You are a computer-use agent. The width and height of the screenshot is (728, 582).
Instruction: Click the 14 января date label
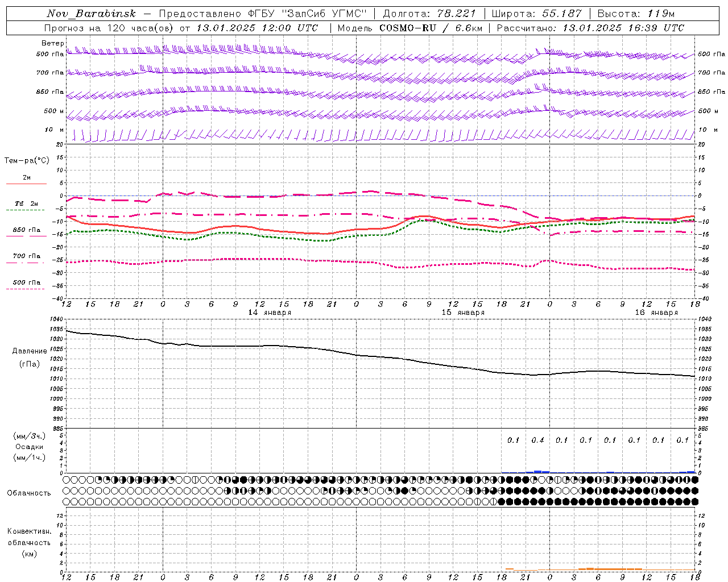(270, 313)
